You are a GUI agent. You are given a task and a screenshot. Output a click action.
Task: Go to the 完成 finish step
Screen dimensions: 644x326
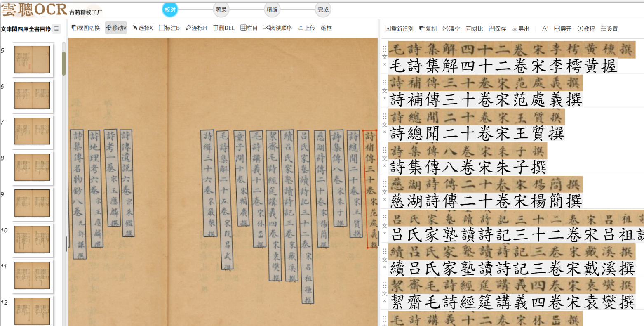[x=323, y=9]
